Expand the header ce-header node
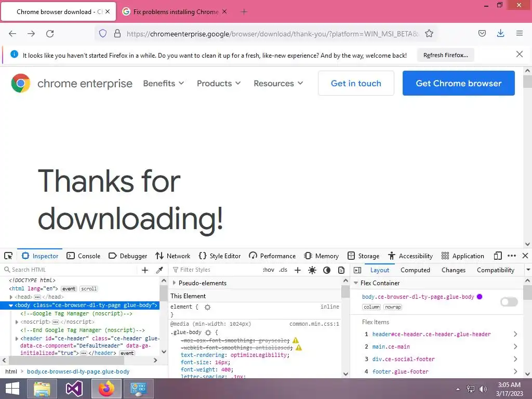The width and height of the screenshot is (532, 399). point(17,338)
